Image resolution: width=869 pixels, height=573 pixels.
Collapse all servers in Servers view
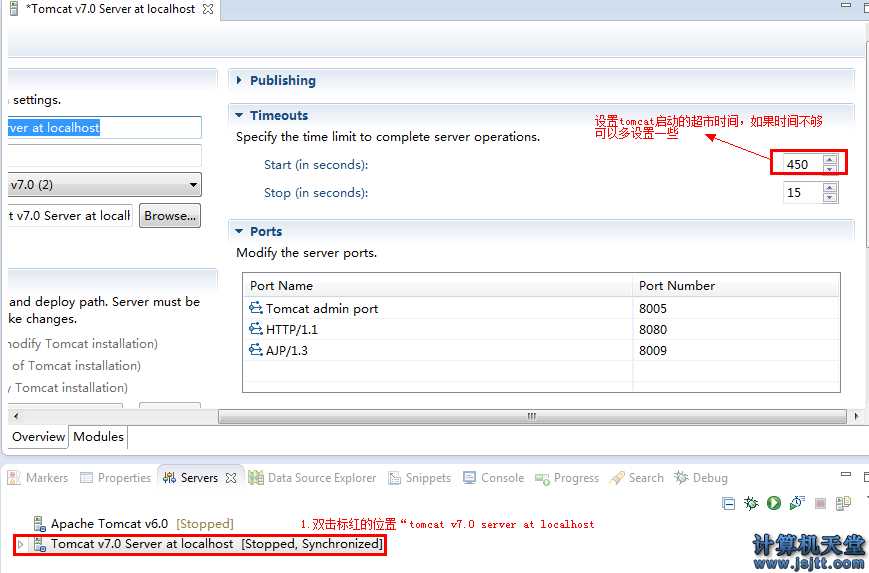tap(729, 503)
